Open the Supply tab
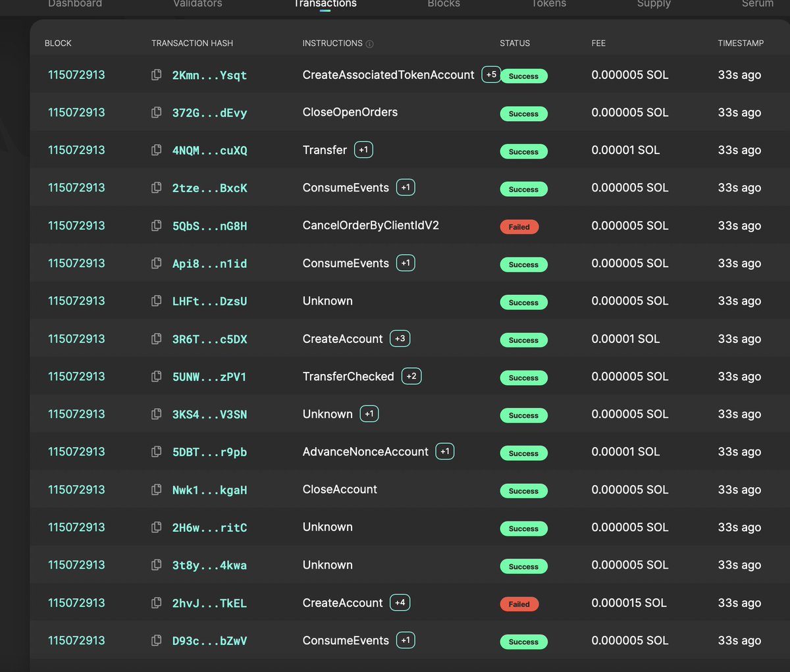790x672 pixels. (654, 4)
